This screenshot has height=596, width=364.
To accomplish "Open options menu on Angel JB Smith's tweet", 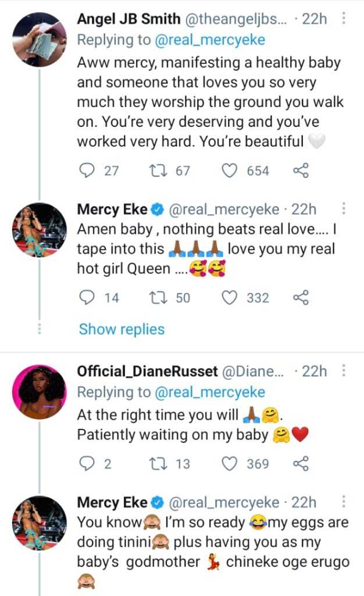I will point(344,19).
